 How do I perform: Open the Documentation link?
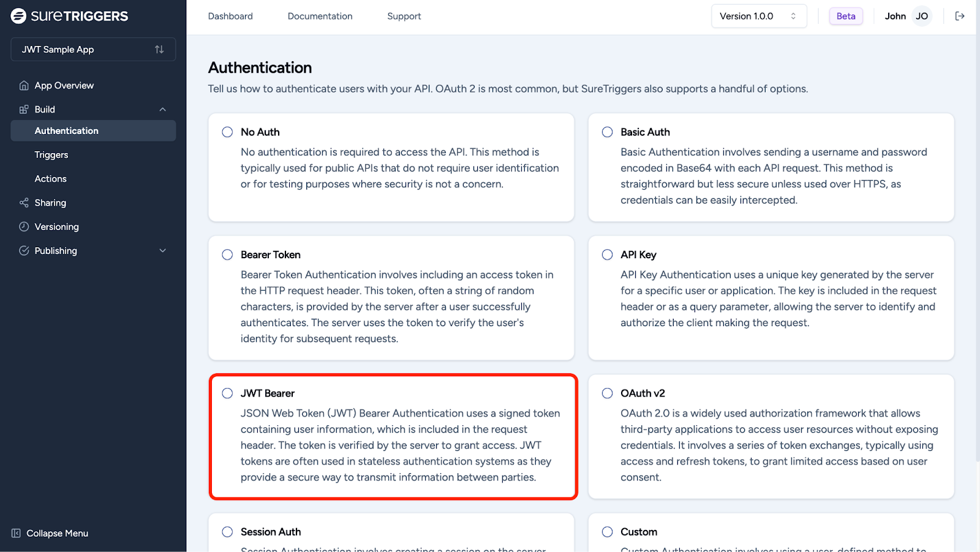[x=320, y=16]
